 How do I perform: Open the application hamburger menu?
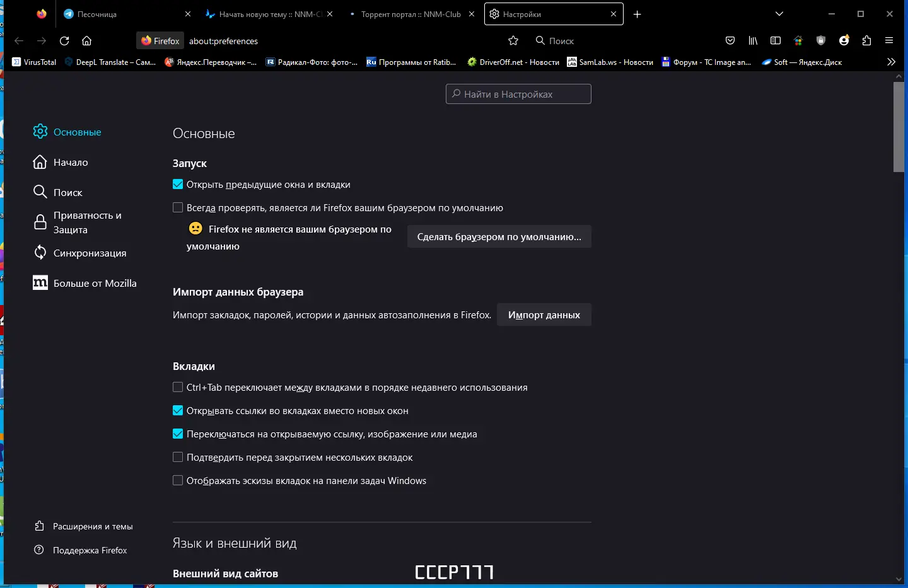pos(888,40)
